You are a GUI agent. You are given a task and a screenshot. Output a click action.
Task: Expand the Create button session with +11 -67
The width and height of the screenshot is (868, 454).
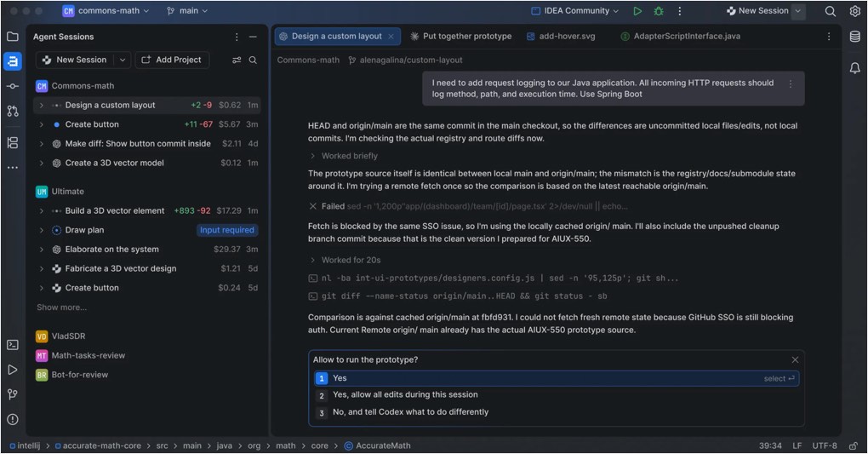(42, 124)
